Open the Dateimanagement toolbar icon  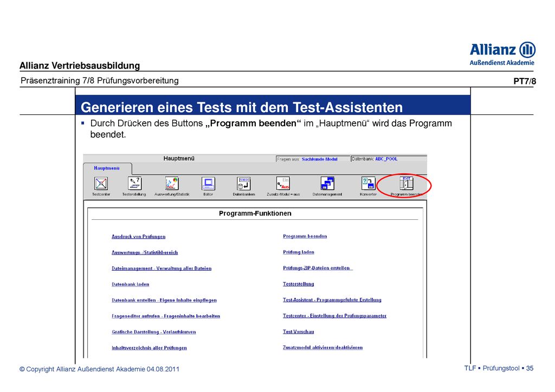327,184
